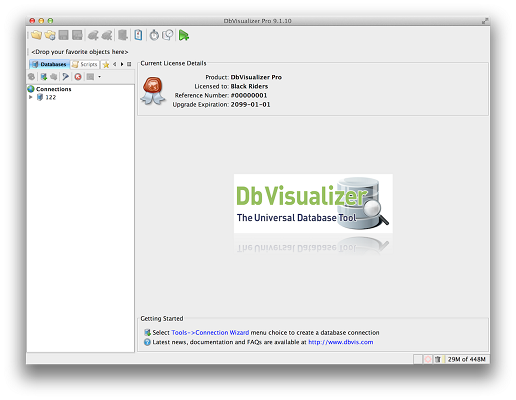This screenshot has width=516, height=400.
Task: Open the small dropdown arrow in Databases toolbar
Action: 99,77
